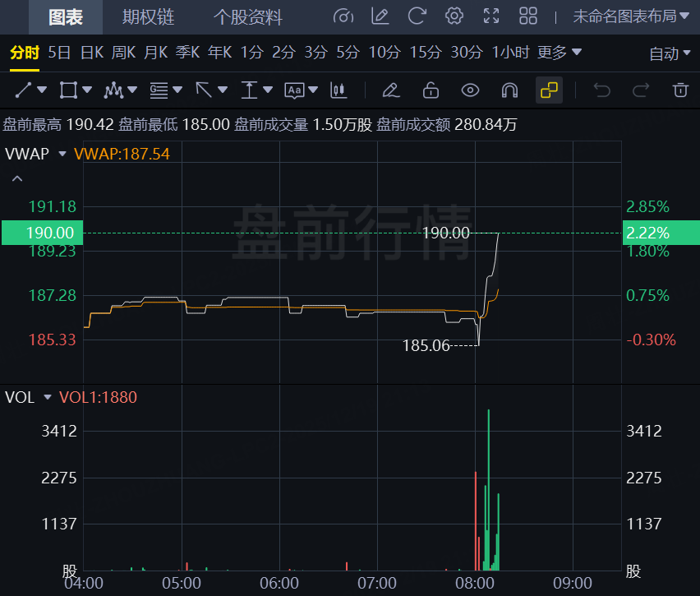Select the 月K timeframe
The height and width of the screenshot is (596, 700).
click(x=156, y=53)
